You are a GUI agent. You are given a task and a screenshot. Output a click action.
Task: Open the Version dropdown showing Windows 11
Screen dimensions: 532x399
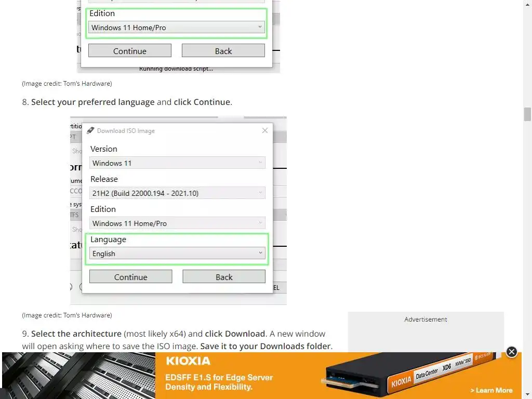point(177,163)
